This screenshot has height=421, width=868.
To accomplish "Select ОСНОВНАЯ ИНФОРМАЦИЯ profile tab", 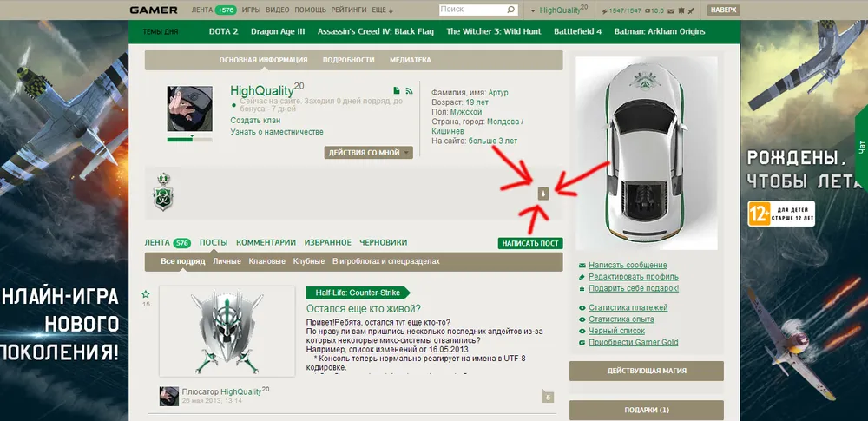I will (264, 60).
